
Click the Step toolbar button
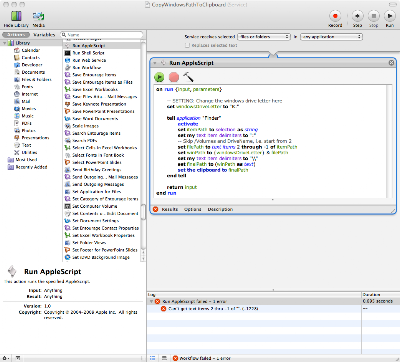(357, 16)
